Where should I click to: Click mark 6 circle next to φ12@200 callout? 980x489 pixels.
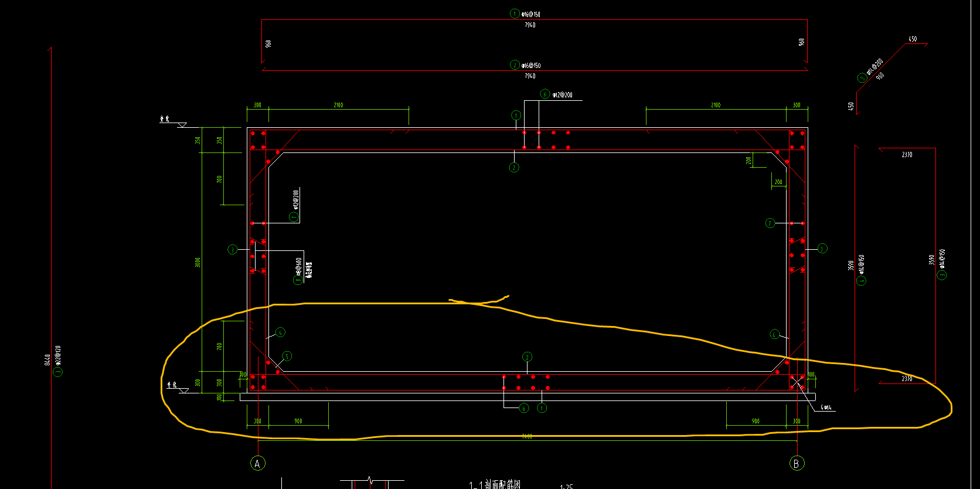coord(545,94)
